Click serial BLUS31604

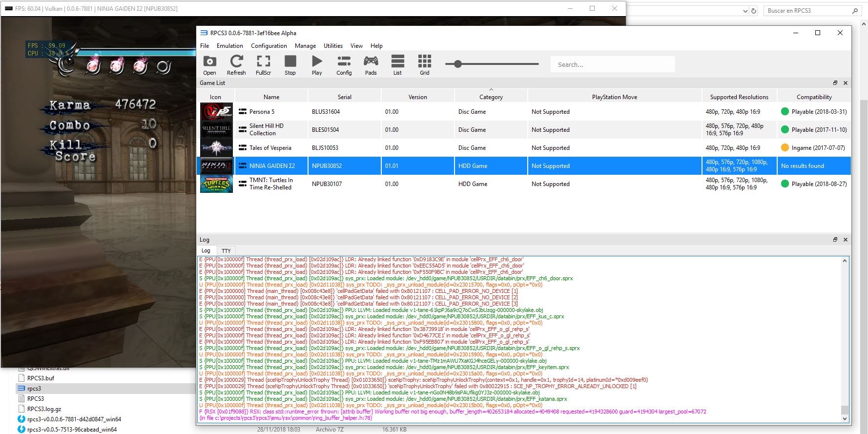[326, 112]
